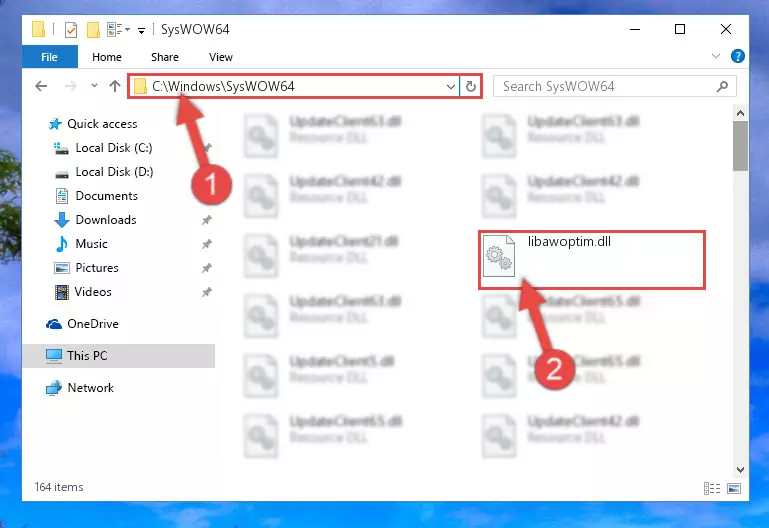Click the scrollbar down arrow

741,470
